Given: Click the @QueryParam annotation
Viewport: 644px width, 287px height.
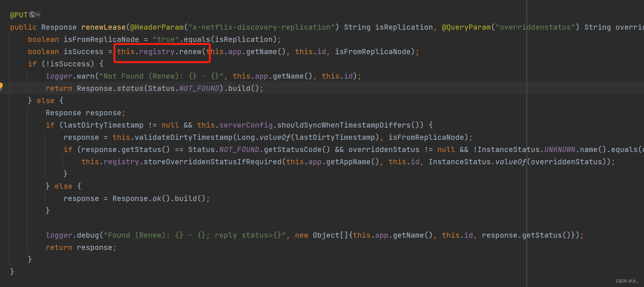Looking at the screenshot, I should [466, 27].
